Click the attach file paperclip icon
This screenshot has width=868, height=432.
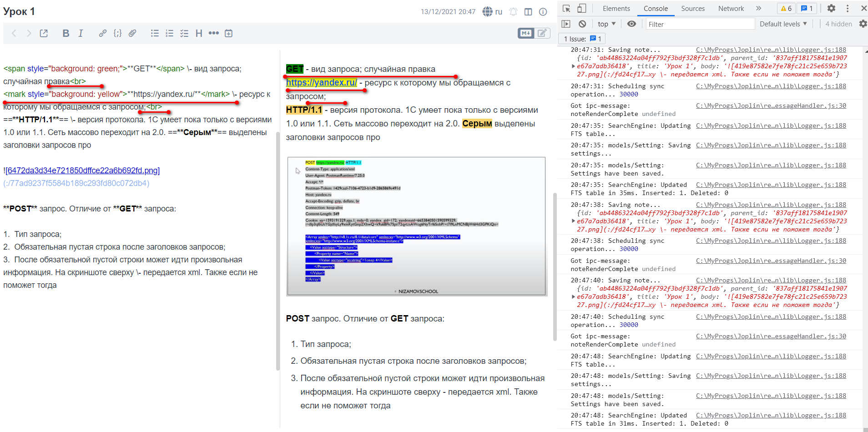pyautogui.click(x=132, y=33)
